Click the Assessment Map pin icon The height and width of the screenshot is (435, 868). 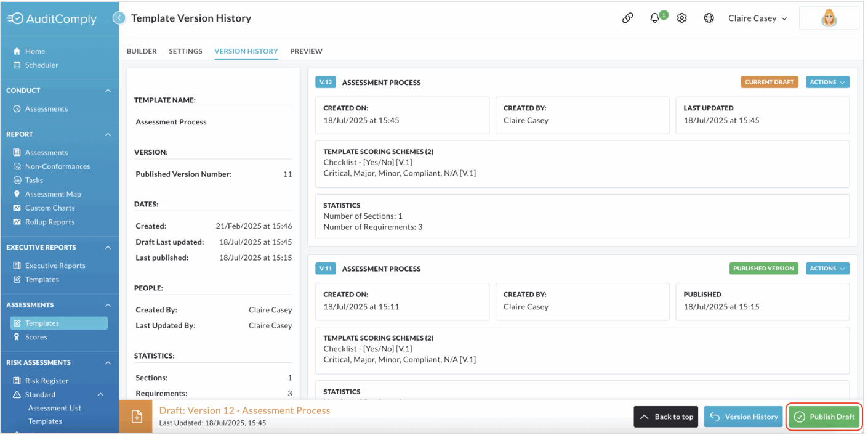click(x=17, y=194)
